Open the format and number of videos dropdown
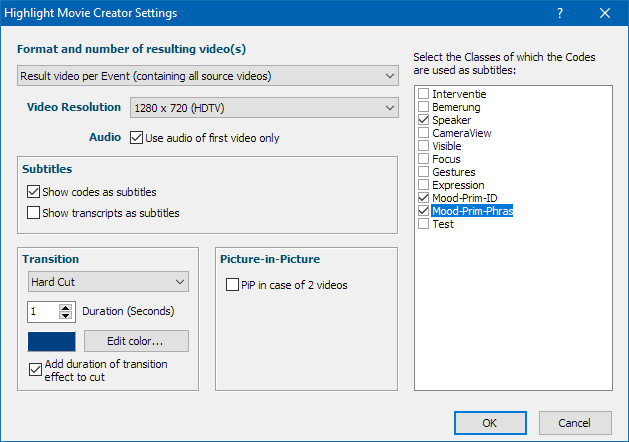 208,76
